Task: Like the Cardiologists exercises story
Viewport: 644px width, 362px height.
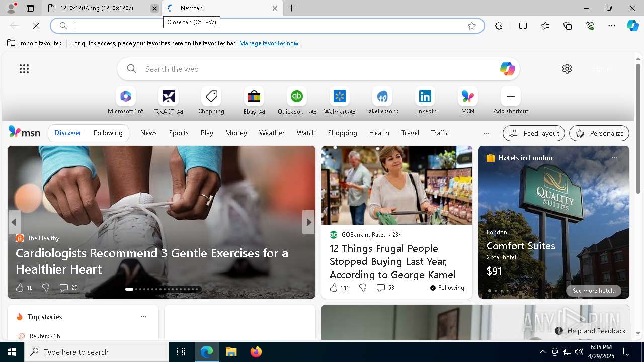Action: click(24, 288)
